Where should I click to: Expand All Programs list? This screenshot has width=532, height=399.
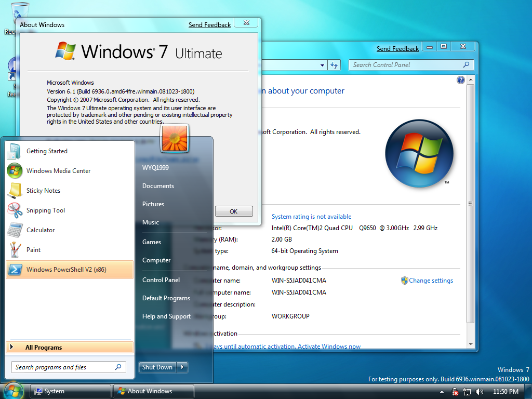point(70,347)
